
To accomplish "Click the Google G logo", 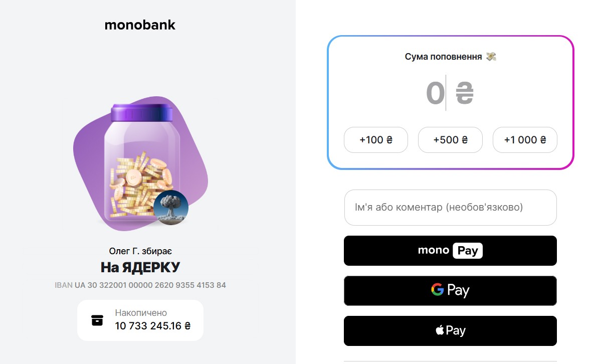I will tap(438, 290).
